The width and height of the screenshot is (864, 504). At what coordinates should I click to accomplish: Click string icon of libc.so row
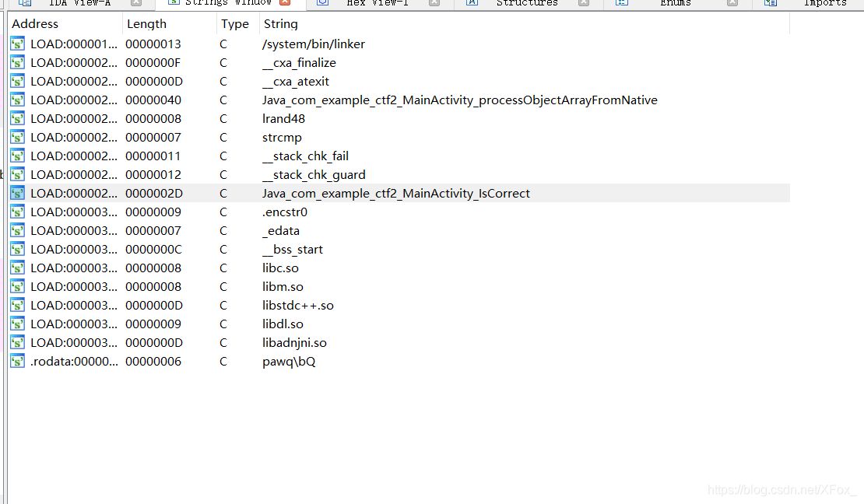(x=18, y=268)
